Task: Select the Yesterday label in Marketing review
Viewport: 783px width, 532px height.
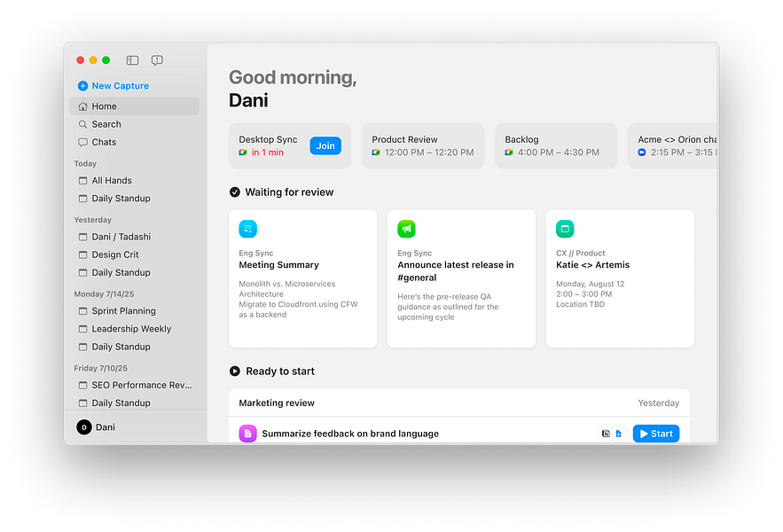Action: point(658,403)
